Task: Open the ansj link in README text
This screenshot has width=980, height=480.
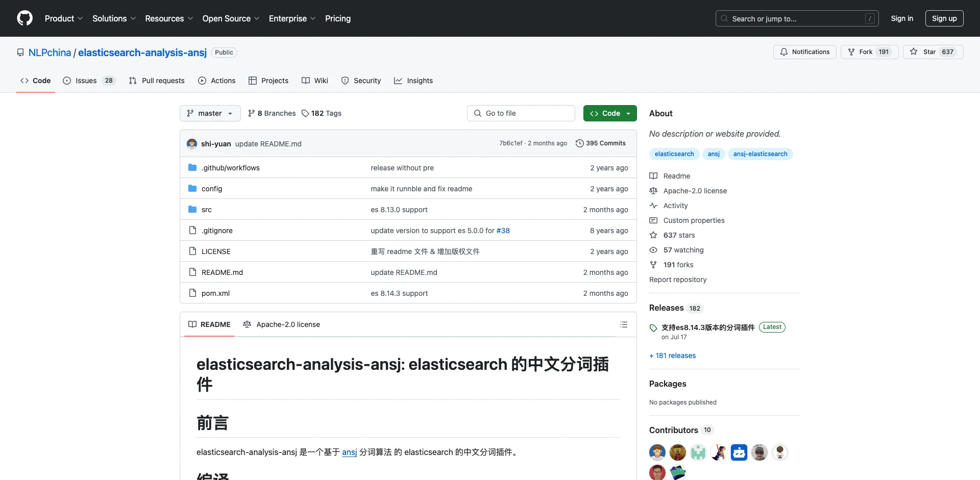Action: pos(349,452)
